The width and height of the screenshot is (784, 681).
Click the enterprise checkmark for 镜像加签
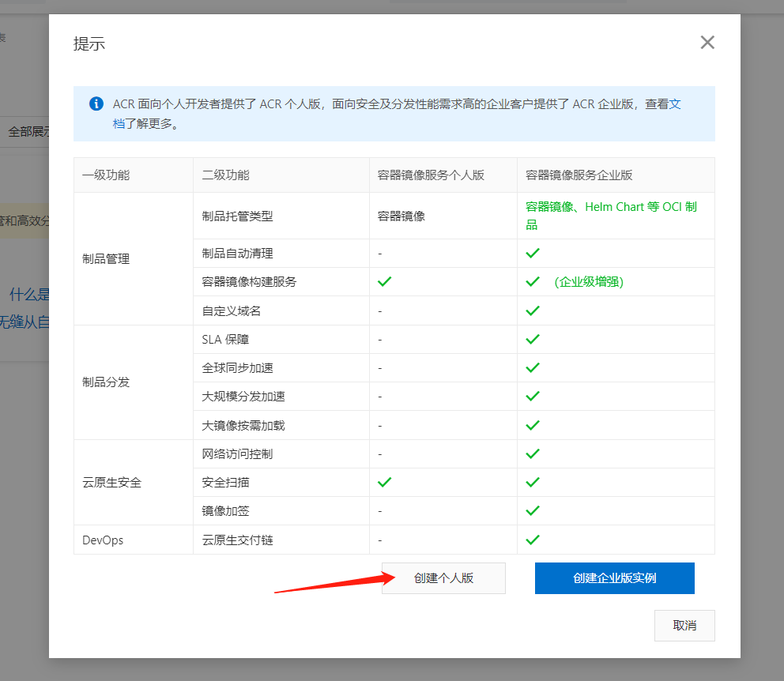(533, 510)
